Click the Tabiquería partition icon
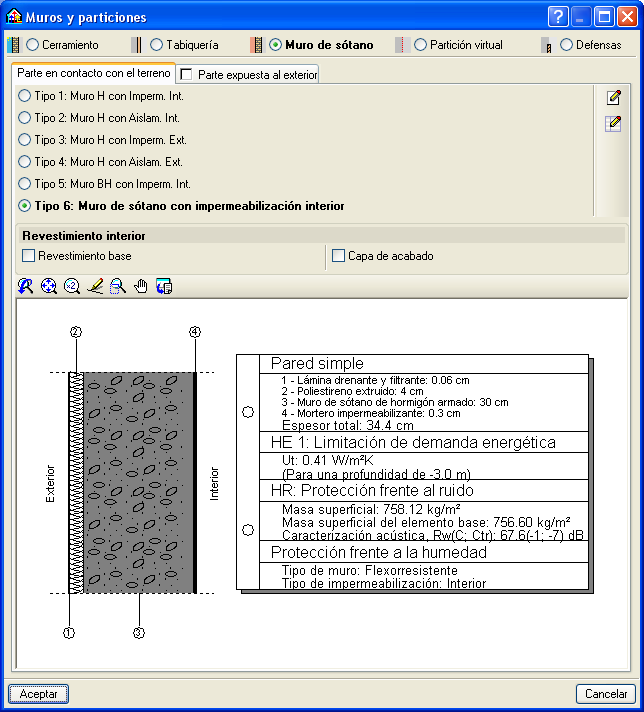The height and width of the screenshot is (712, 644). (x=136, y=45)
